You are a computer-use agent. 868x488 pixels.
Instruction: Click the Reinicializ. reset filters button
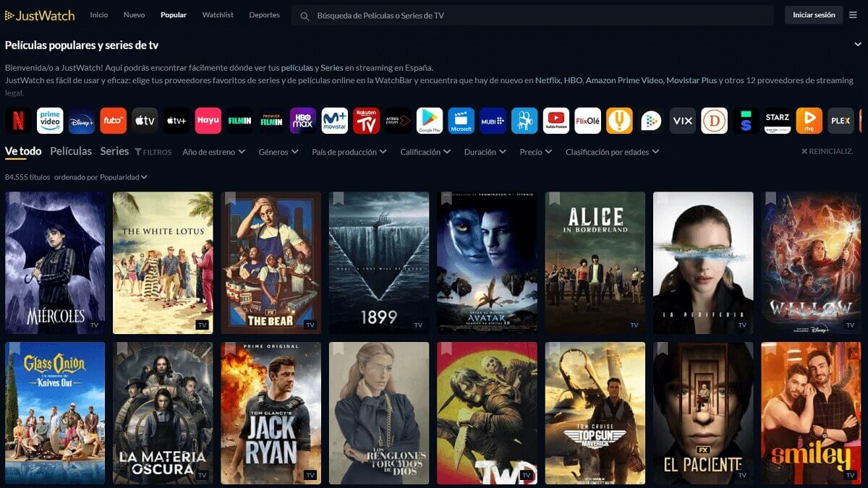827,152
